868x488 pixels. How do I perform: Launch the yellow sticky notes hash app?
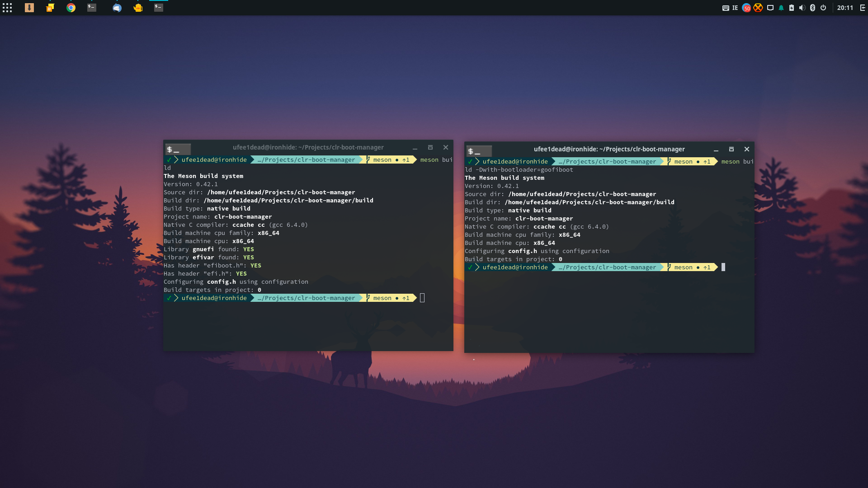tap(50, 8)
